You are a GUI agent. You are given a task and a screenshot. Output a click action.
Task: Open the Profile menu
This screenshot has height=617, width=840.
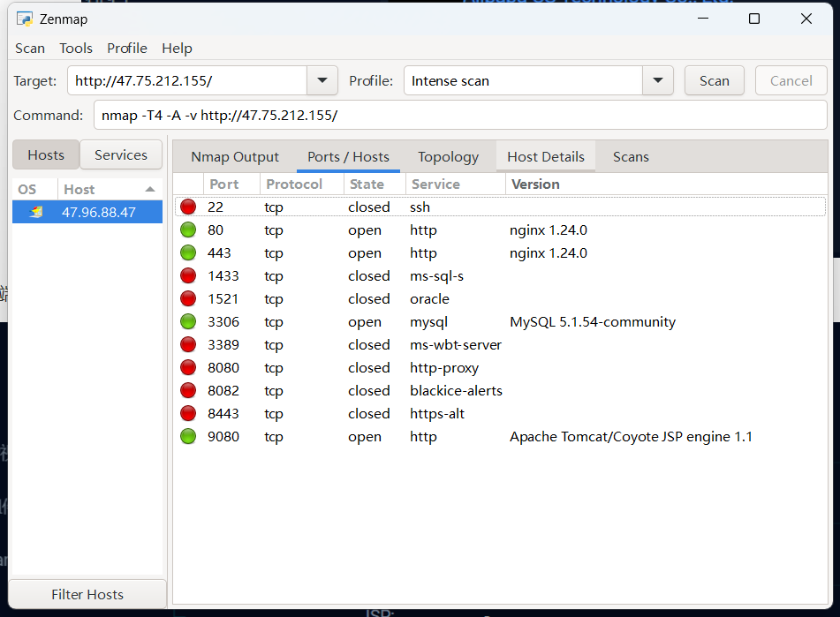(127, 49)
